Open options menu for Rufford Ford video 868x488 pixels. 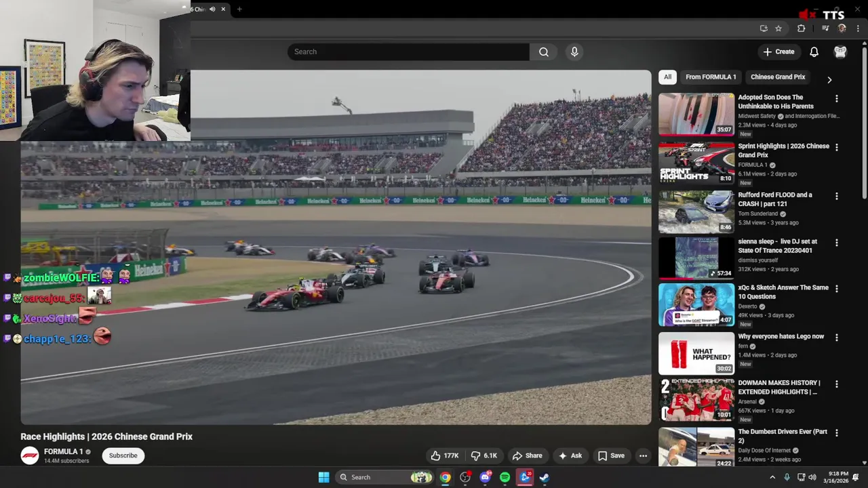[836, 197]
